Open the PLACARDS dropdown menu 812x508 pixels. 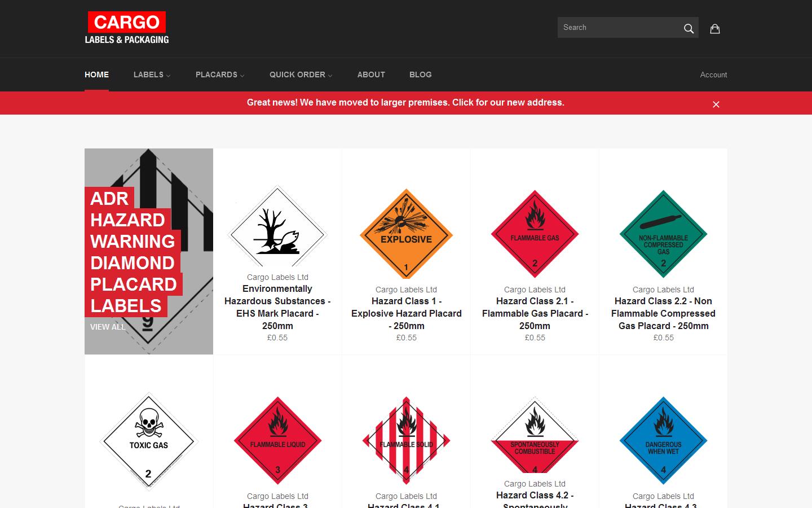219,75
